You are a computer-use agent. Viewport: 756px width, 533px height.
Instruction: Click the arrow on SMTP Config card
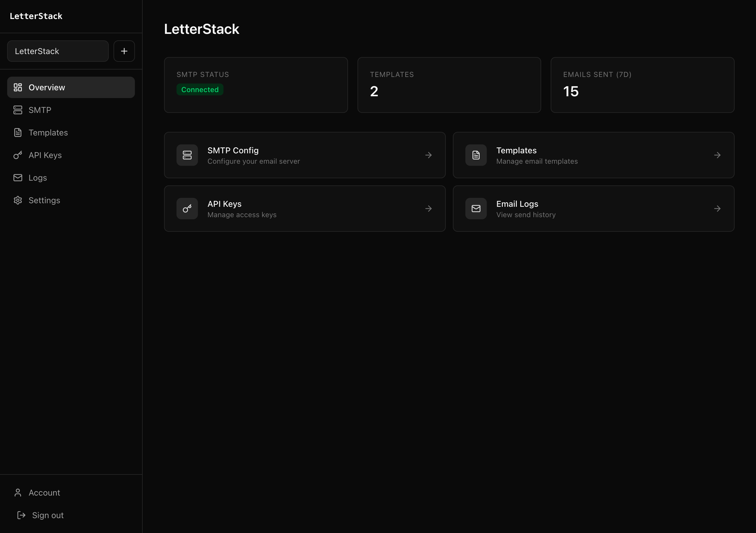point(429,155)
